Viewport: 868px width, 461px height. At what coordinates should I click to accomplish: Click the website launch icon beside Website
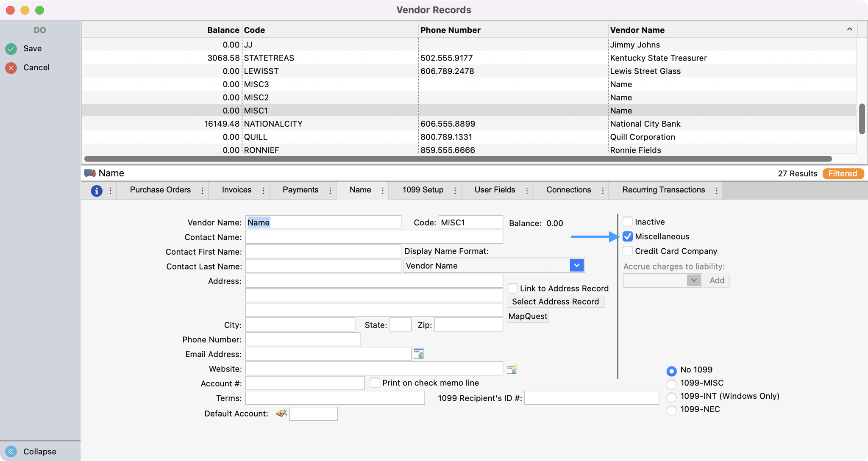click(512, 369)
